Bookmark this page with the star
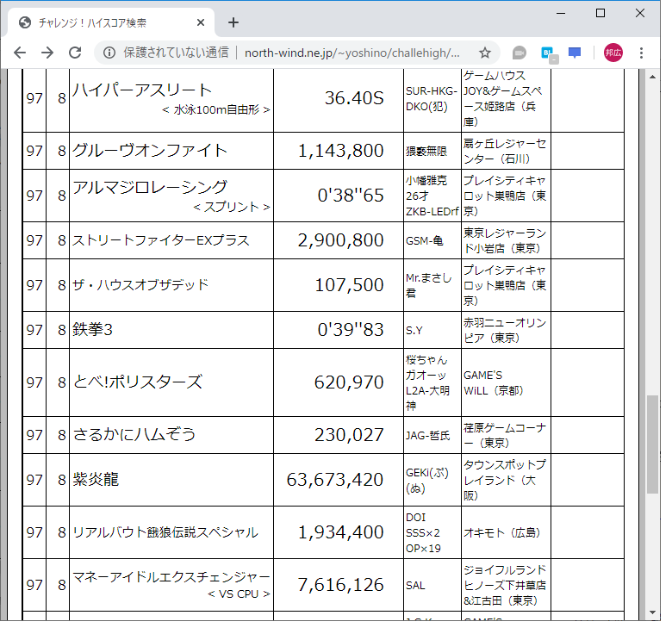The width and height of the screenshot is (672, 634). point(485,53)
